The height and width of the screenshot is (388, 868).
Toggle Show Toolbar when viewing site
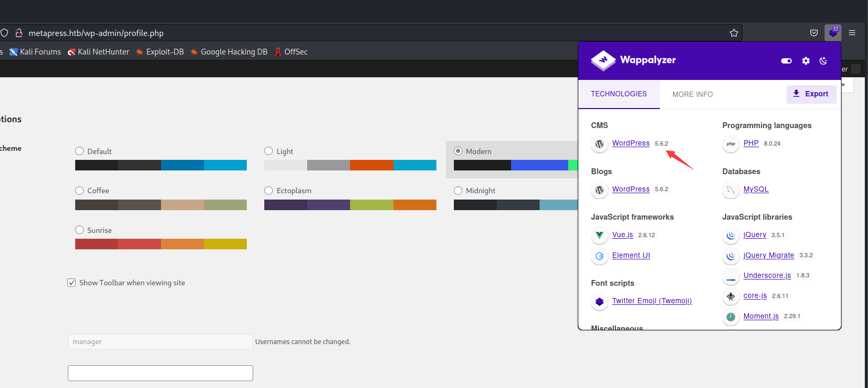point(71,283)
